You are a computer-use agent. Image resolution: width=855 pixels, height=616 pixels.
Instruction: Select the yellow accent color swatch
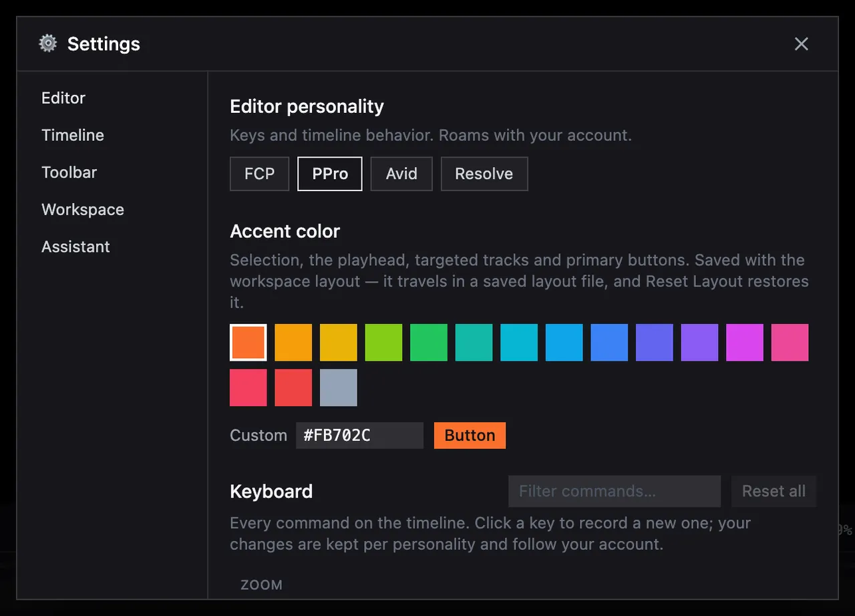(339, 343)
